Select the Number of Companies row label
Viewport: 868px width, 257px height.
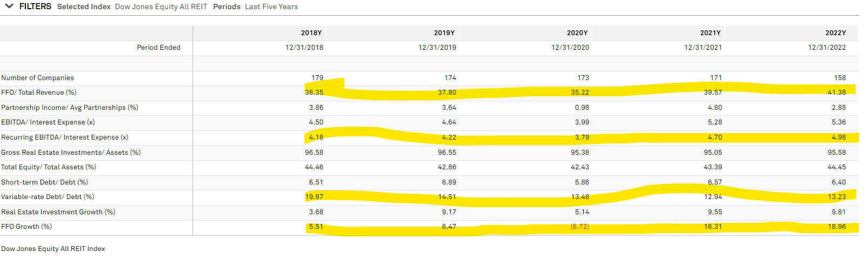tap(37, 78)
